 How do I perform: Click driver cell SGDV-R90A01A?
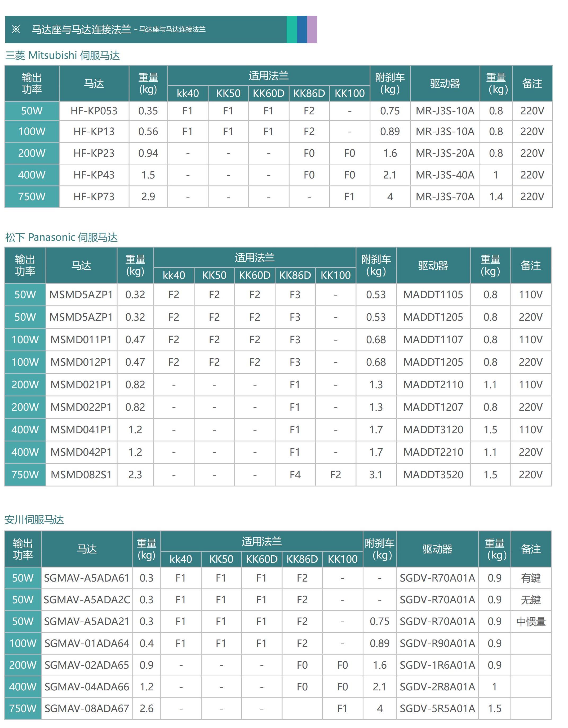(x=437, y=643)
